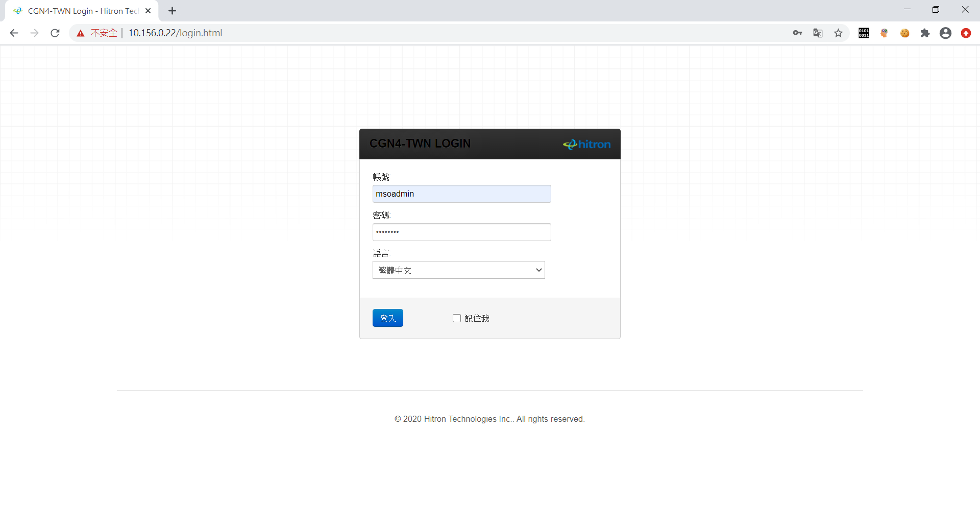Close the CGN4-TWN Login tab
The width and height of the screenshot is (980, 526).
[148, 11]
